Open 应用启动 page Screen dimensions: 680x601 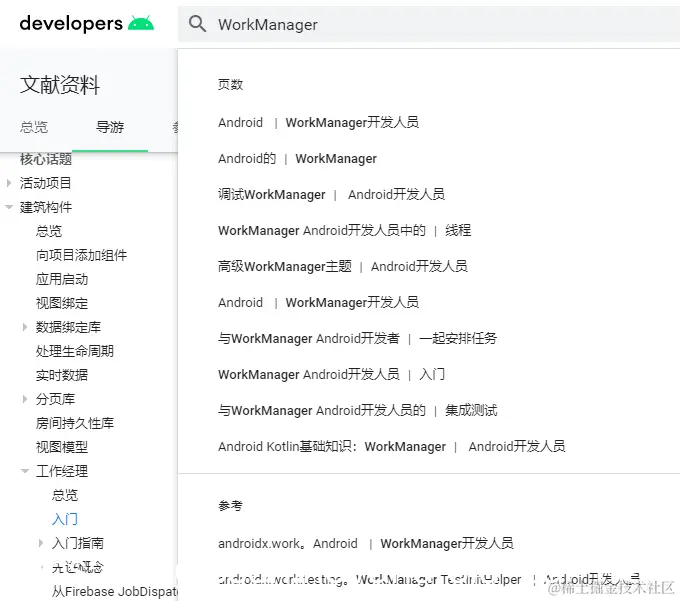(x=62, y=279)
